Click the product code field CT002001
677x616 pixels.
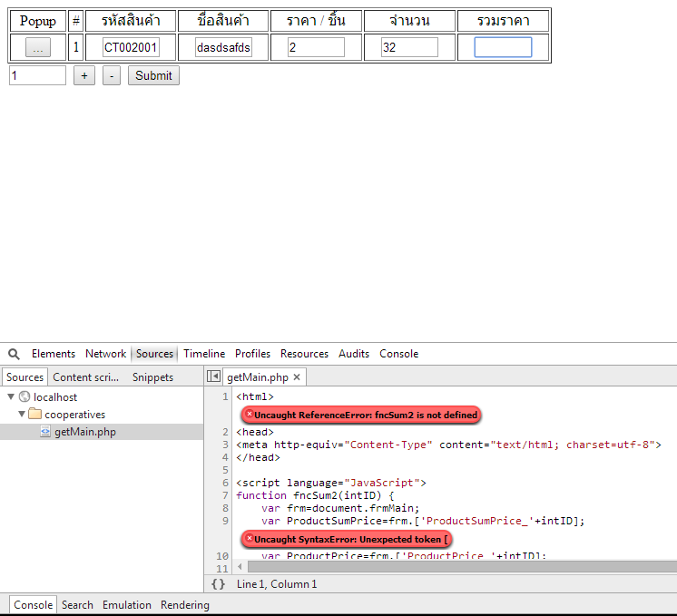coord(131,47)
